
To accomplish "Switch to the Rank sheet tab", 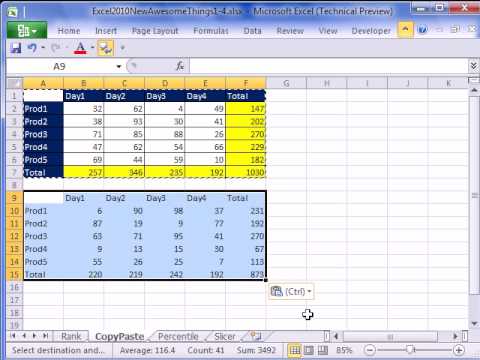I will coord(71,336).
